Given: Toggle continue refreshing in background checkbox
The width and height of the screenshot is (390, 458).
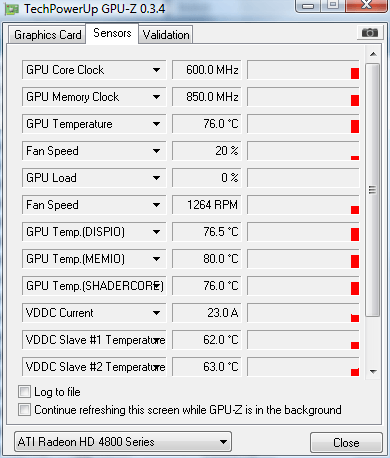Looking at the screenshot, I should [x=24, y=409].
